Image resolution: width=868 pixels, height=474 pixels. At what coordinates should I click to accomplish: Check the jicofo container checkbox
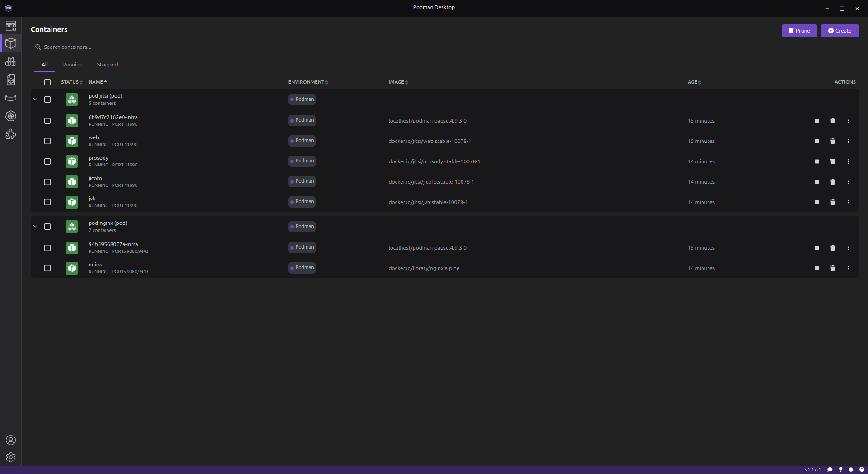[x=47, y=182]
